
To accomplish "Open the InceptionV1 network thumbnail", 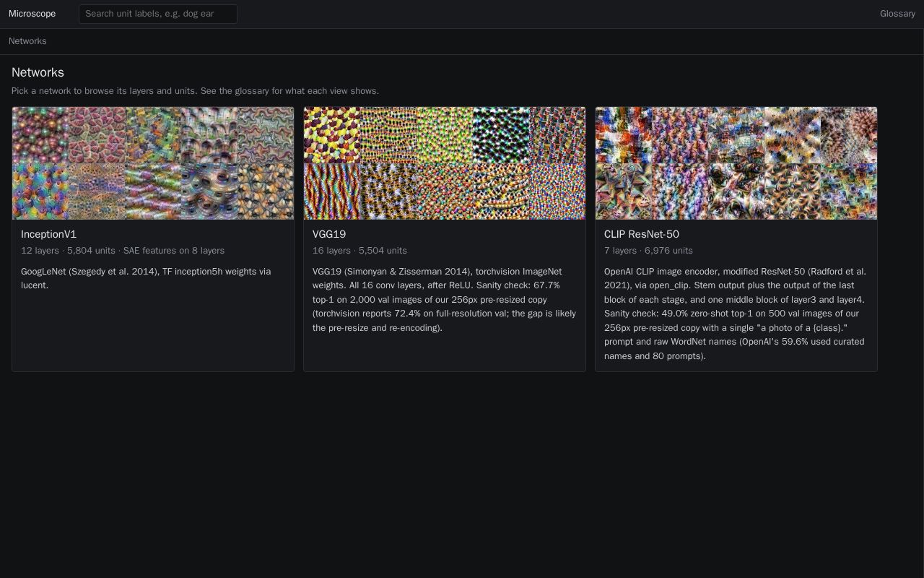I will tap(153, 163).
